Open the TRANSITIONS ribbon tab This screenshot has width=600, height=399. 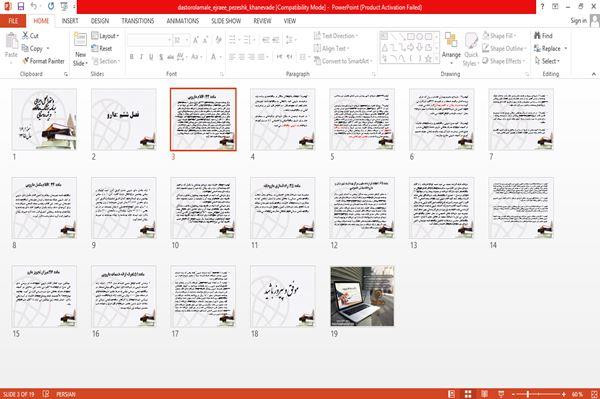click(x=138, y=21)
